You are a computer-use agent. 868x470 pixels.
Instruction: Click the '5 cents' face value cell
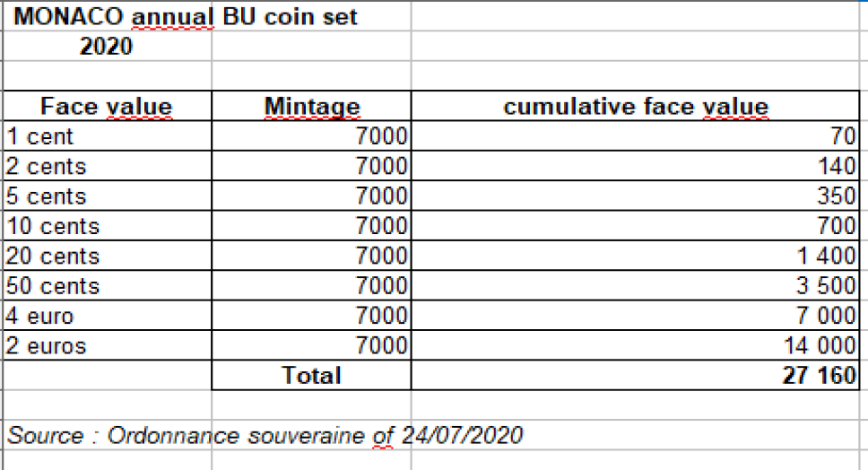point(107,196)
